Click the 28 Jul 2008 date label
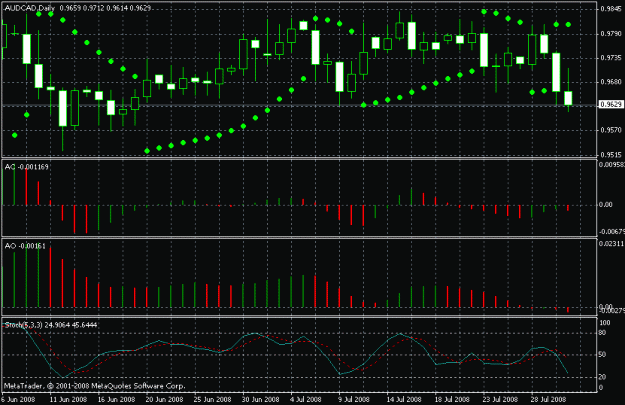 tap(548, 399)
